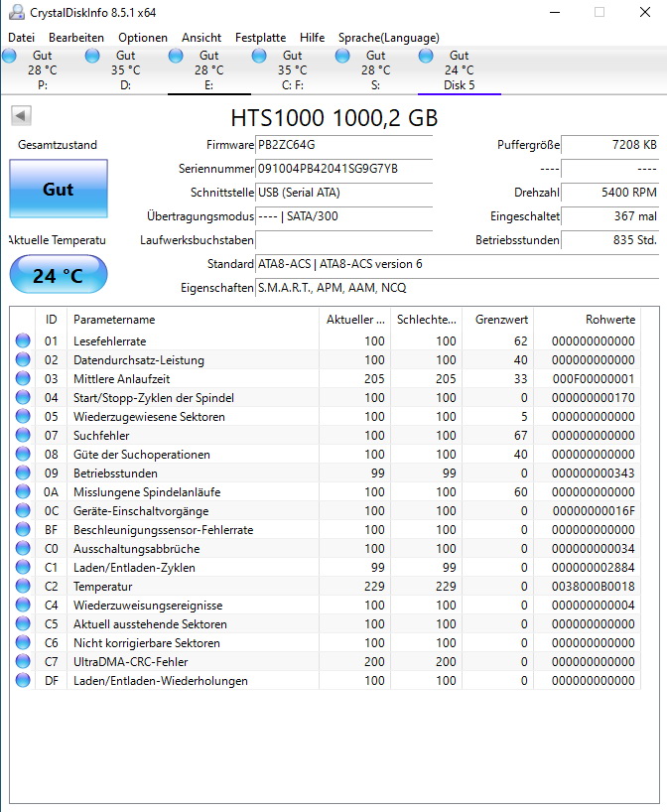Open the Ansicht menu
The height and width of the screenshot is (812, 667).
[201, 38]
